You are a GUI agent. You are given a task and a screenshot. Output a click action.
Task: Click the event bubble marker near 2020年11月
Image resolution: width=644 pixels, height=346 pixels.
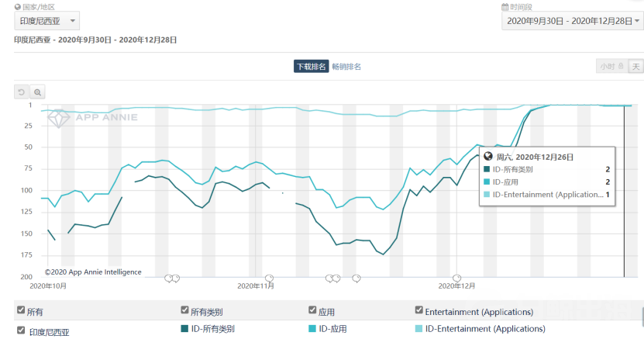click(270, 277)
